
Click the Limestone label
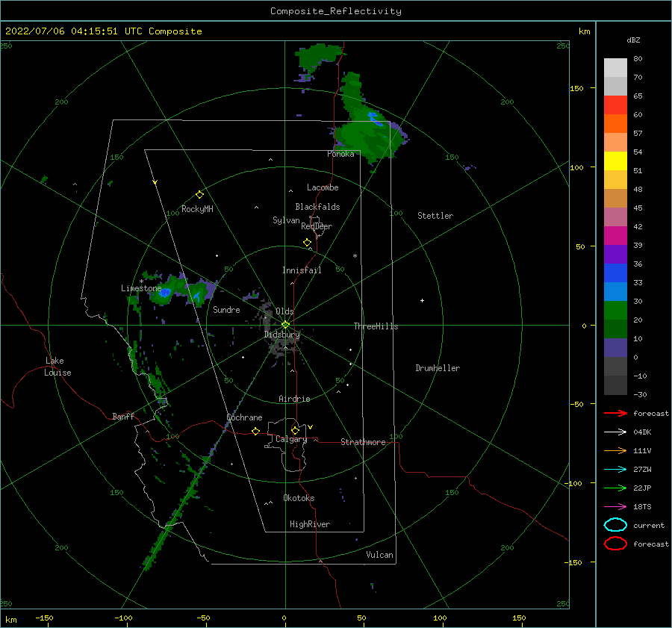click(141, 288)
